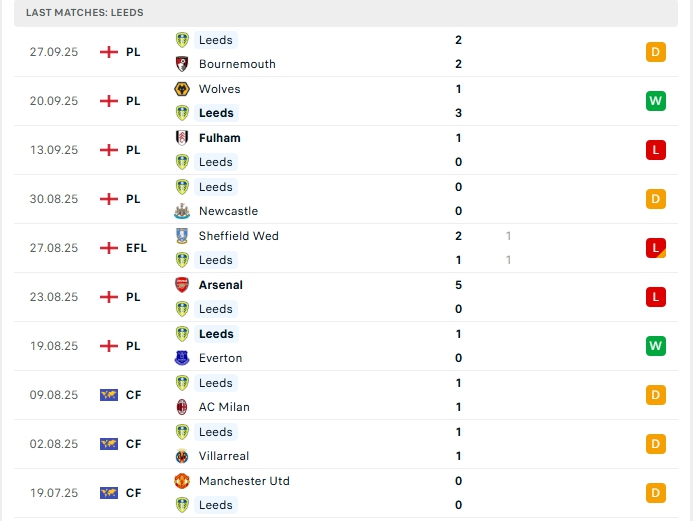Click the Villarreal club crest icon
The height and width of the screenshot is (521, 693).
click(182, 456)
